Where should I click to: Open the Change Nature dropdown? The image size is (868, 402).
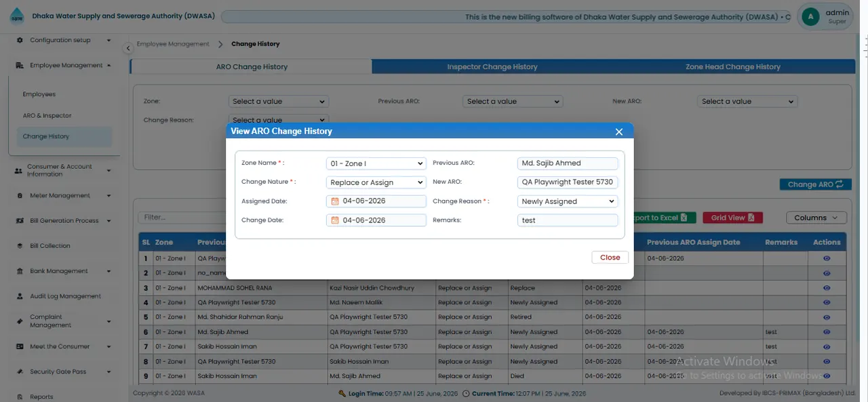[x=376, y=182]
